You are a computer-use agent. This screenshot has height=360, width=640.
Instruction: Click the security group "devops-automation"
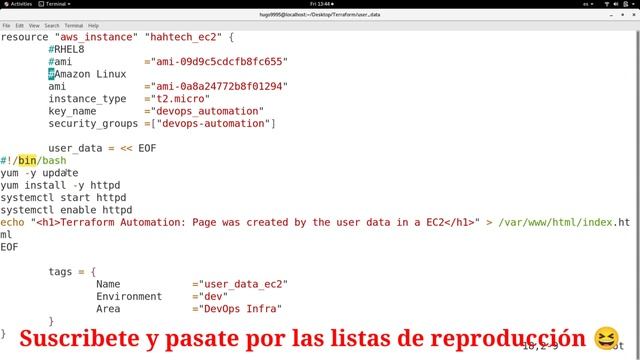[x=213, y=123]
